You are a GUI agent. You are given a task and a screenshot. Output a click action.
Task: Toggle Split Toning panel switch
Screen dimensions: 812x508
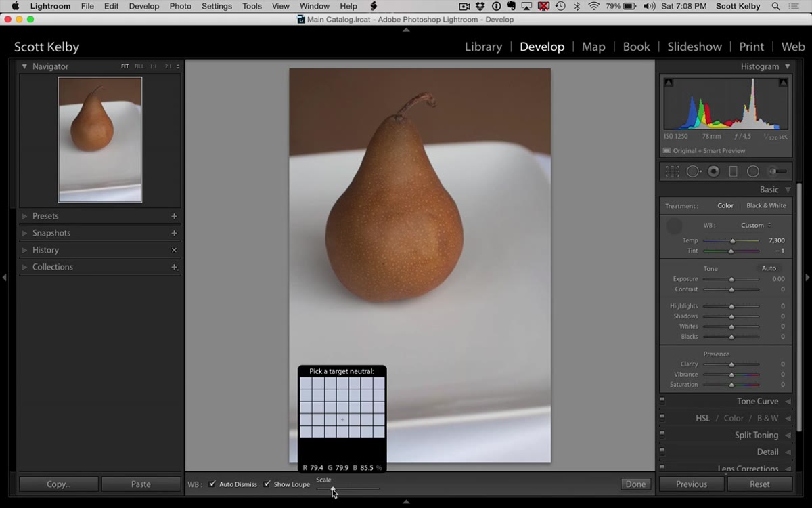tap(662, 435)
